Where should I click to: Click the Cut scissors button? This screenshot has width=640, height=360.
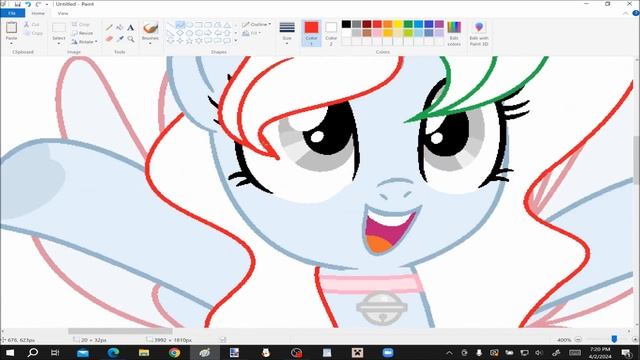32,25
